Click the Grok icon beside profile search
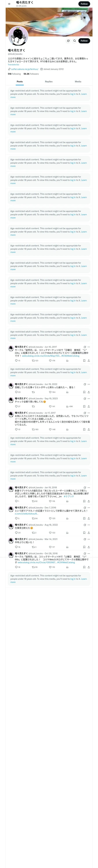This screenshot has width=98, height=868. [x=68, y=41]
